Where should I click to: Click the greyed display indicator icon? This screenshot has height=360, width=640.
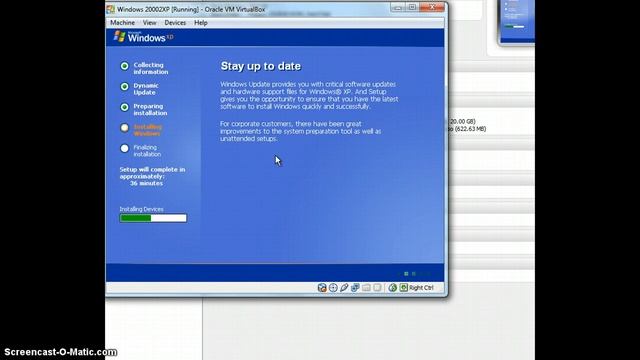[x=377, y=288]
